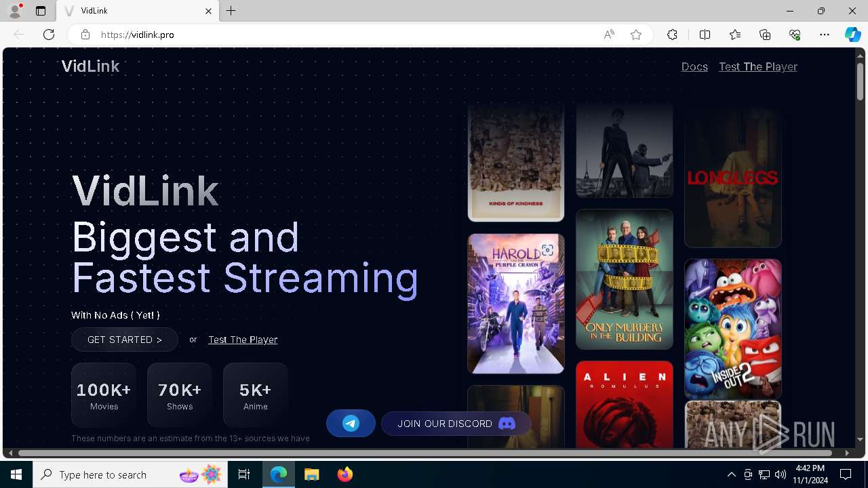This screenshot has height=488, width=868.
Task: Open Browser essentials heart icon
Action: 795,35
